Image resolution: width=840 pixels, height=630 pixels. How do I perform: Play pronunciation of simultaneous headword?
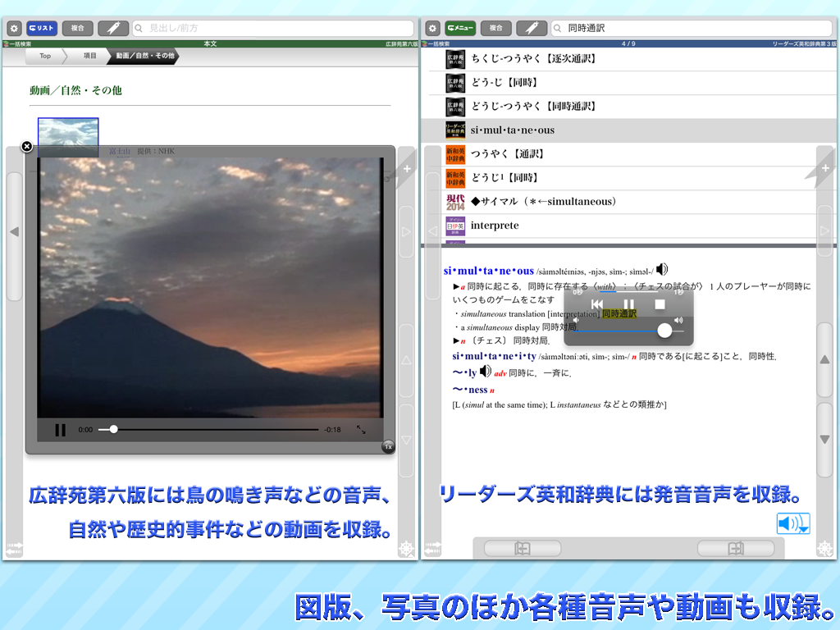click(x=662, y=269)
